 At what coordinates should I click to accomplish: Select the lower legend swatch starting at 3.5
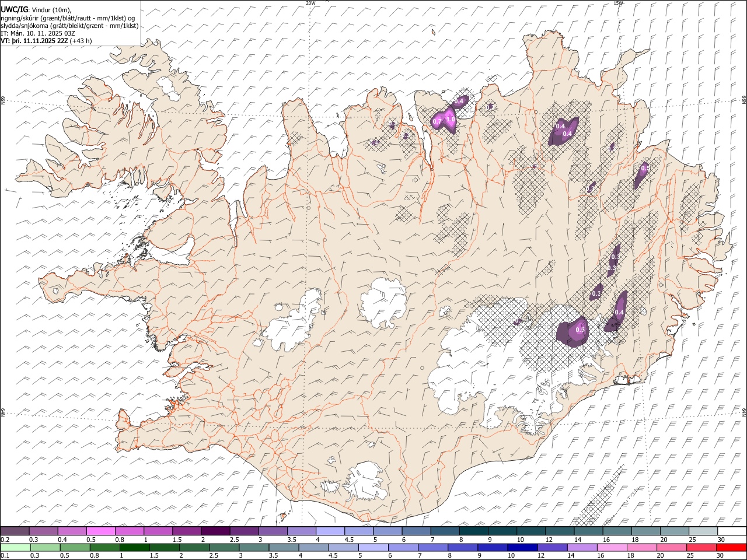coord(284,547)
